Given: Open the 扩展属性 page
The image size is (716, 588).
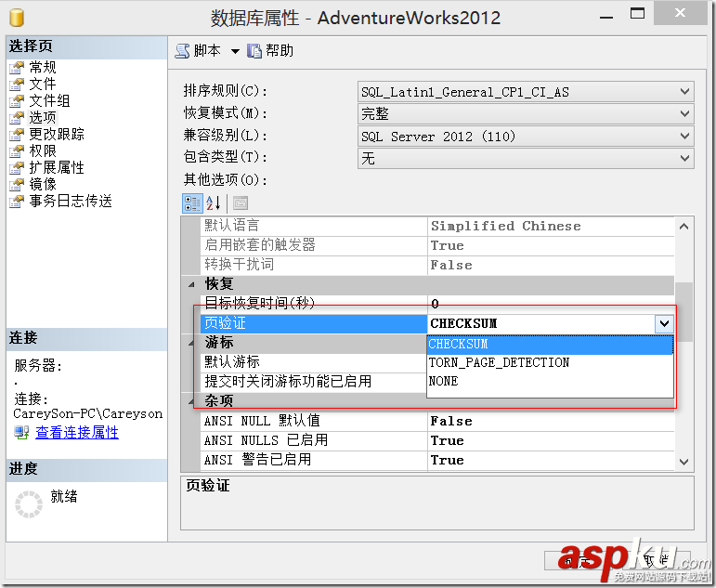Looking at the screenshot, I should pyautogui.click(x=57, y=167).
